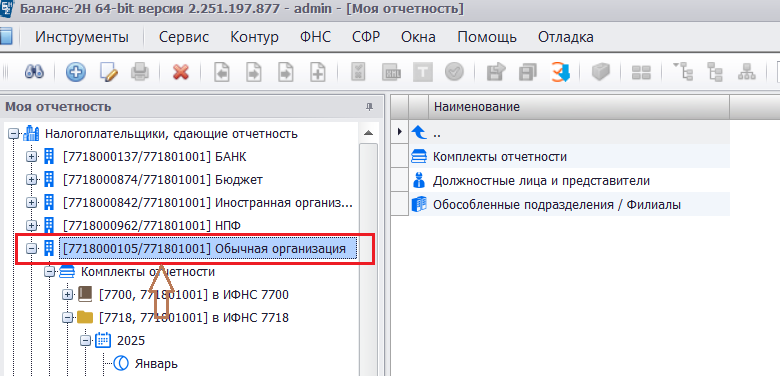Click the page with plus icon

(x=317, y=73)
